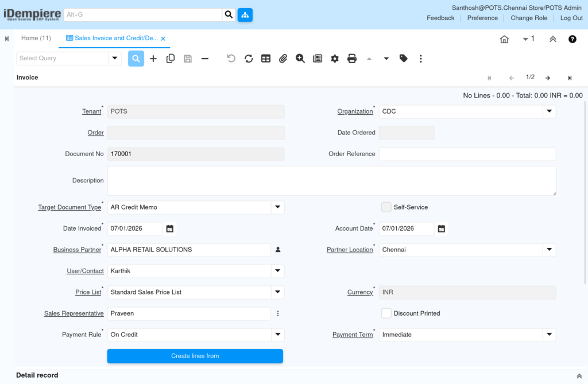
Task: Click the Date Invoiced input field
Action: [x=135, y=228]
